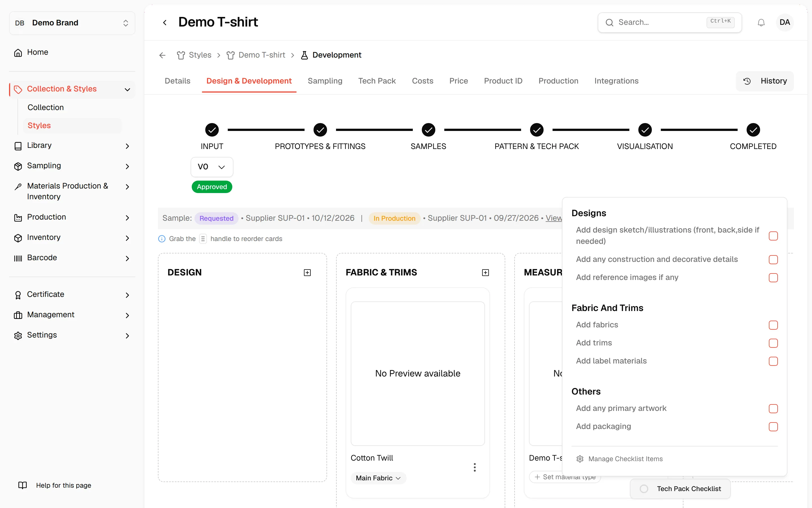The image size is (812, 508).
Task: Add item to DESIGN card with plus icon
Action: [307, 272]
